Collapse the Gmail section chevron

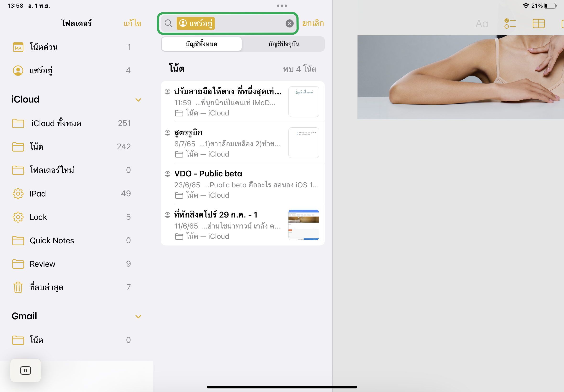(x=138, y=316)
